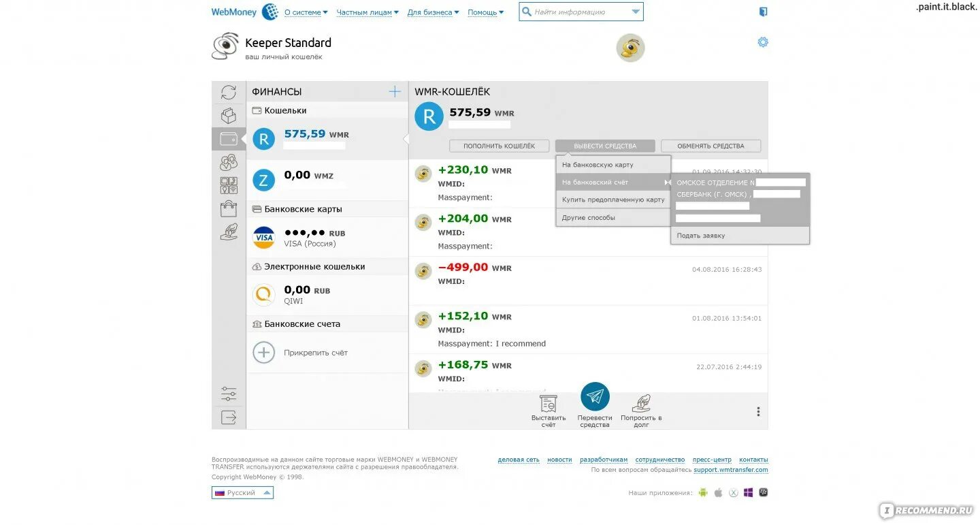Open the user avatar at top center
Screen dimensions: 980x525
click(630, 48)
